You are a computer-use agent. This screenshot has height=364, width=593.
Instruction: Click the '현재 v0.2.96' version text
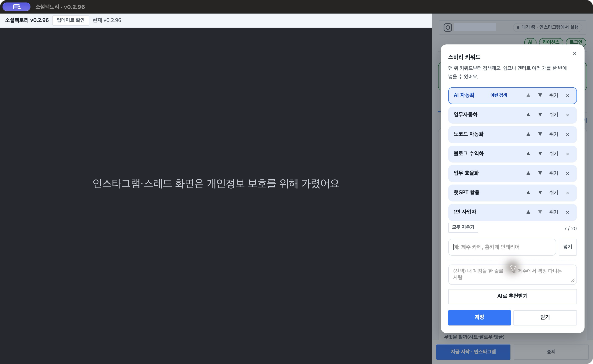click(107, 21)
